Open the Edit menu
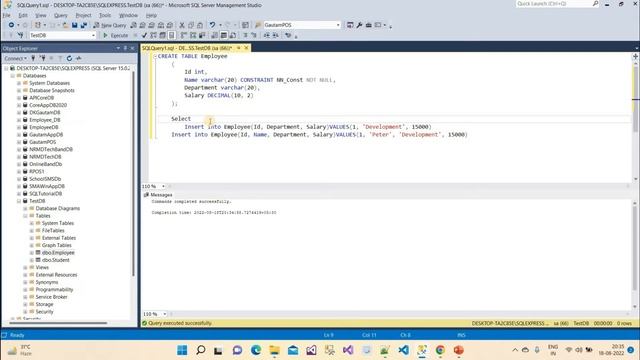This screenshot has width=640, height=360. 23,15
